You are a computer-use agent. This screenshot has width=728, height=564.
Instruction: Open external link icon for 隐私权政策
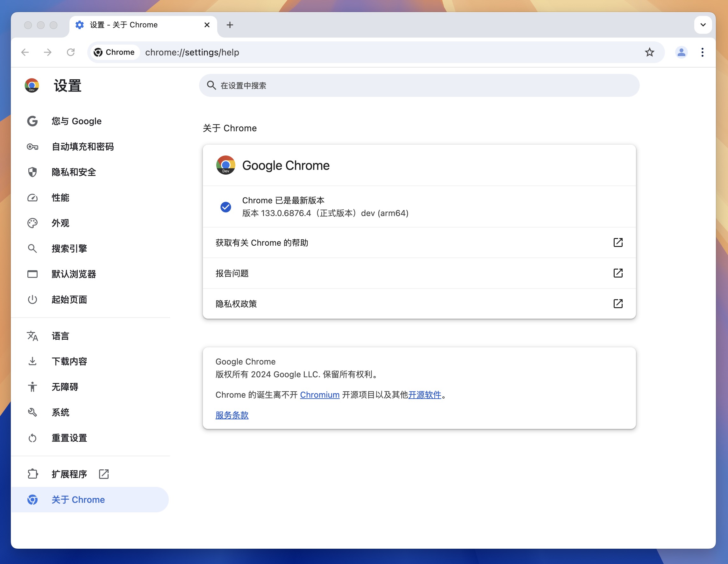click(x=618, y=304)
